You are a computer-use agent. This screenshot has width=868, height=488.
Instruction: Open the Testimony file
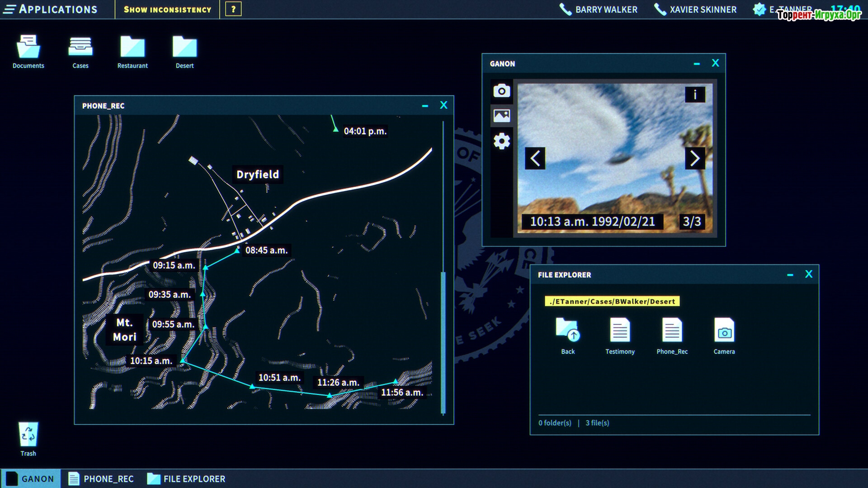pyautogui.click(x=620, y=330)
